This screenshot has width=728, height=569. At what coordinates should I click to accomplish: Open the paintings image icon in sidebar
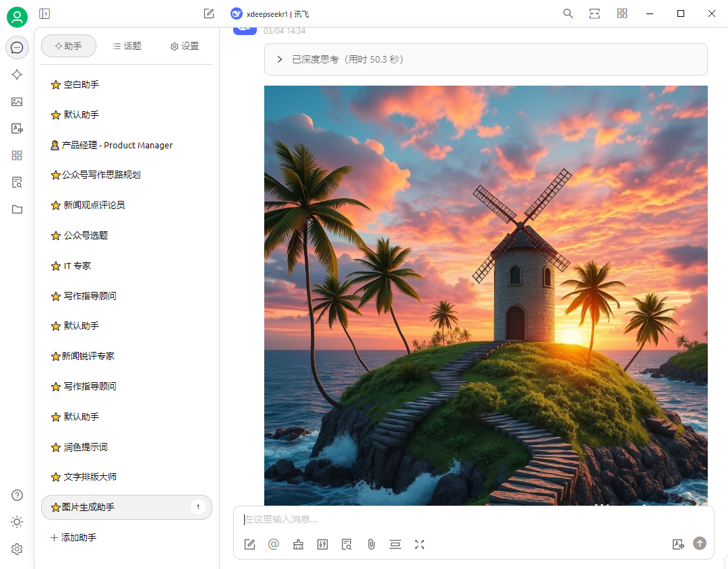(x=17, y=102)
